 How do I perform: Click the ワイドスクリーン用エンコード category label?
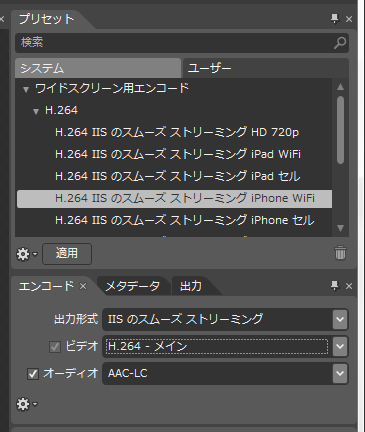(x=112, y=88)
